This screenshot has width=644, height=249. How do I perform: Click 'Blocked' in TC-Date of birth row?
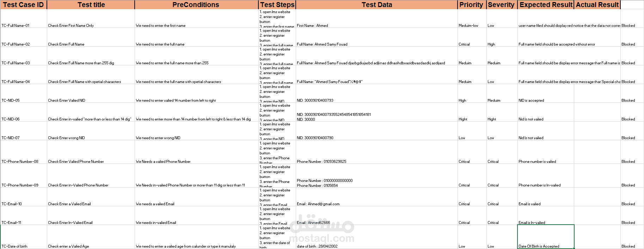click(632, 237)
